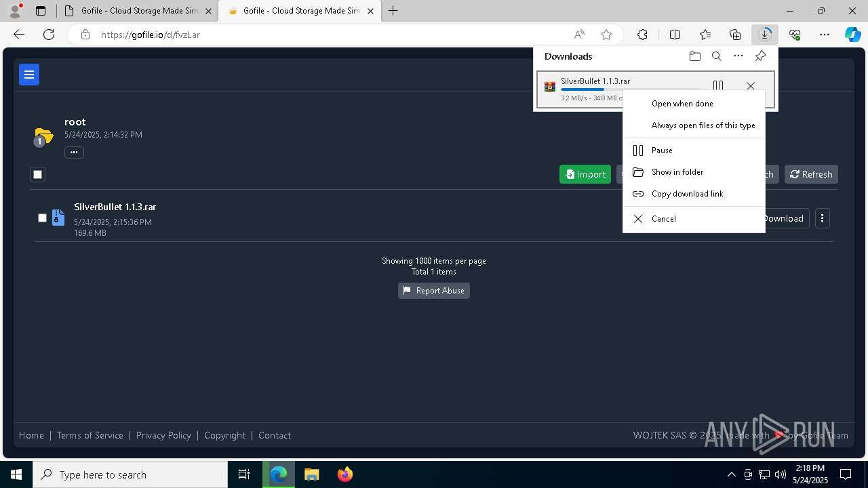The height and width of the screenshot is (488, 868).
Task: Click the Refresh button
Action: click(811, 174)
